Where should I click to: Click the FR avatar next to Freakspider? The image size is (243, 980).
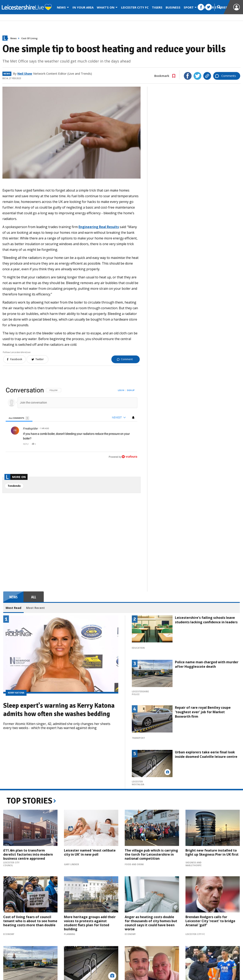pos(15,430)
